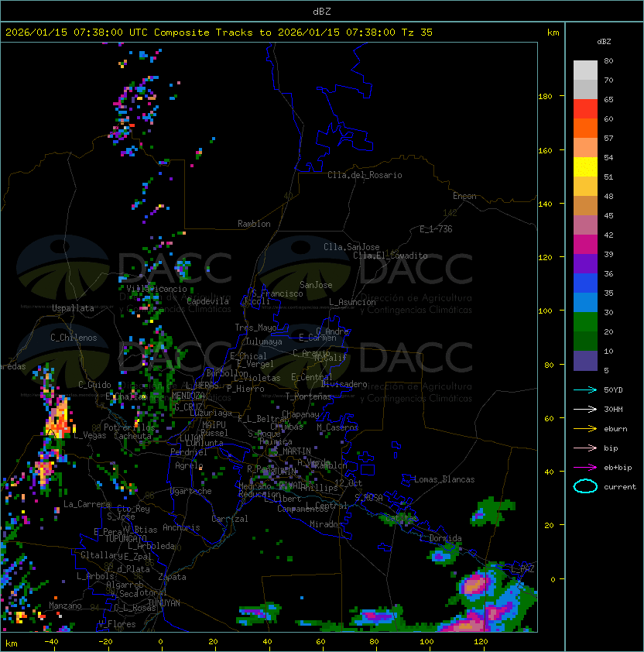Click the '30HM' legend label
644x652 pixels.
pos(613,410)
